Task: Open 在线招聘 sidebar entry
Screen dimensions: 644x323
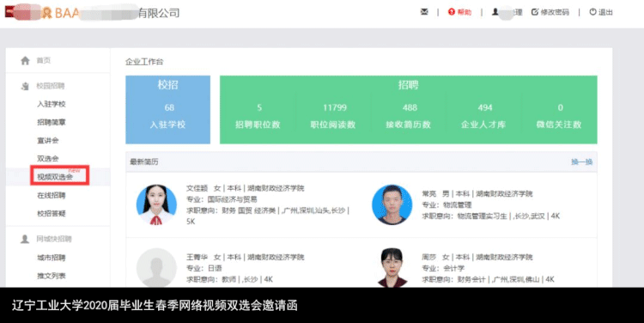Action: [x=52, y=195]
